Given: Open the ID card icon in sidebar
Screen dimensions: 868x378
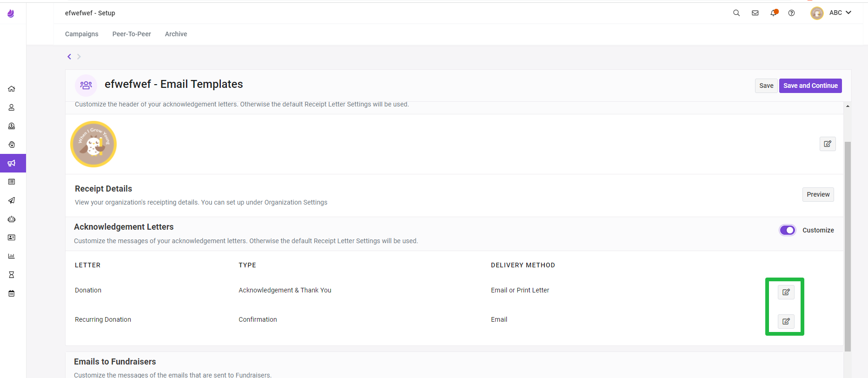Looking at the screenshot, I should 12,238.
